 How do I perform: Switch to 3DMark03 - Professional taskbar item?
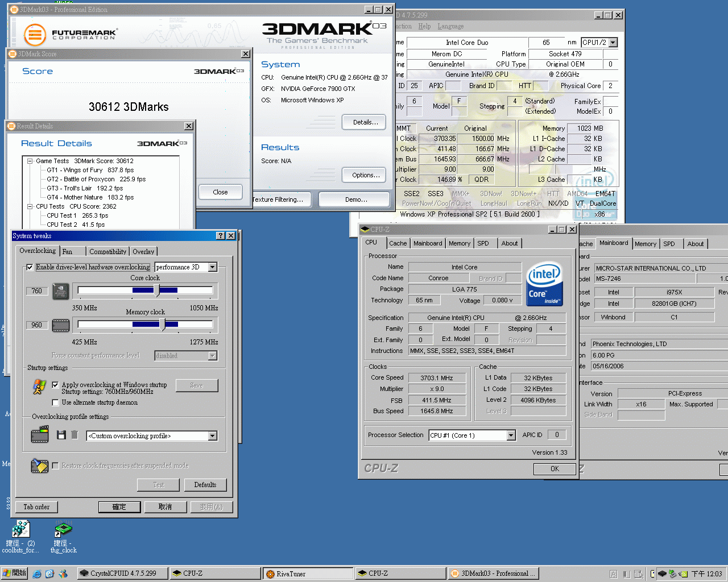coord(492,573)
